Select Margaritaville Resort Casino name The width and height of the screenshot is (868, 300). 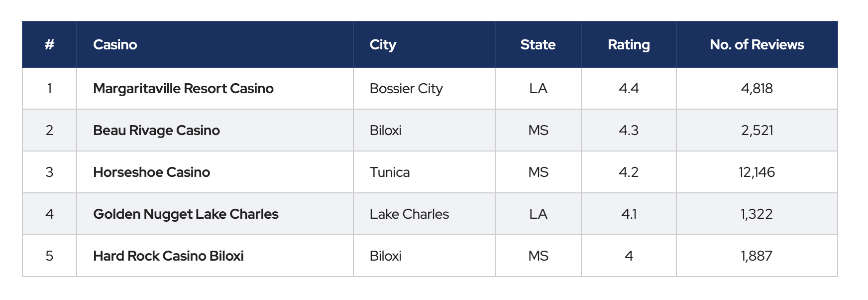(183, 89)
